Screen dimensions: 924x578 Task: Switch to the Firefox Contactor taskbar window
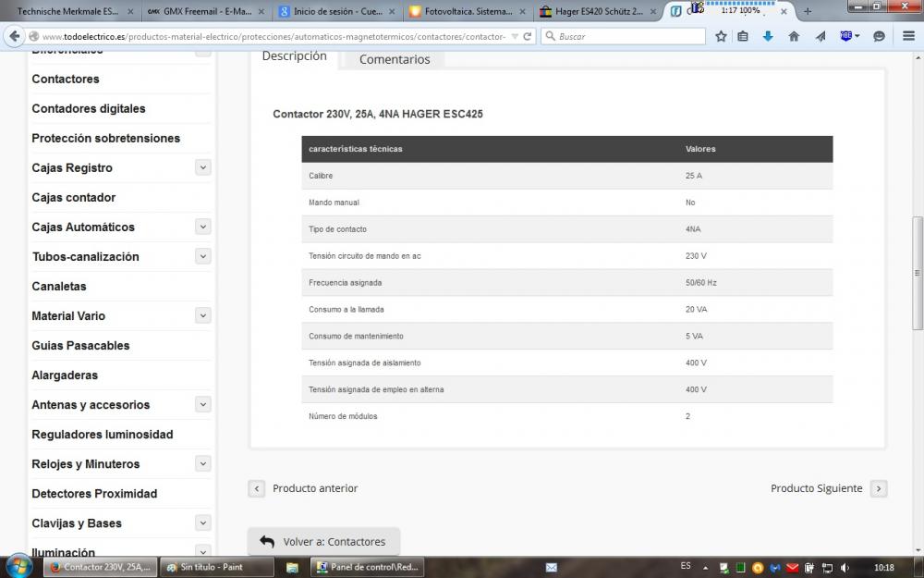point(100,568)
